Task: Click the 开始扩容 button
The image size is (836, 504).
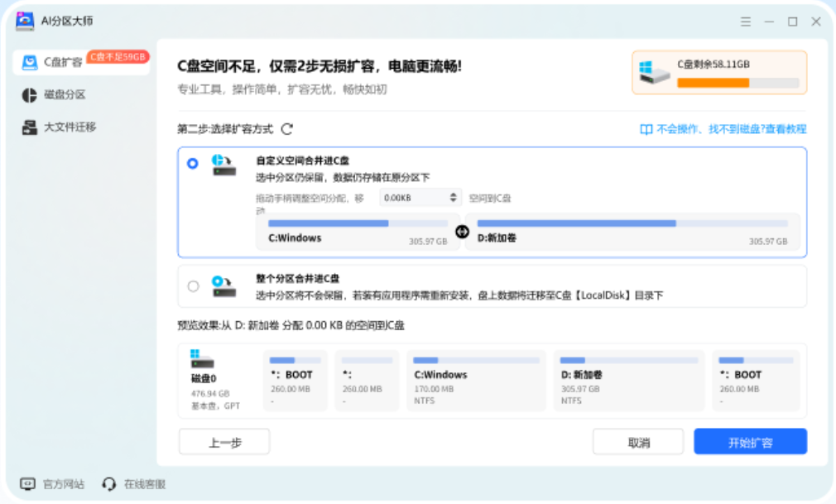Action: tap(750, 442)
